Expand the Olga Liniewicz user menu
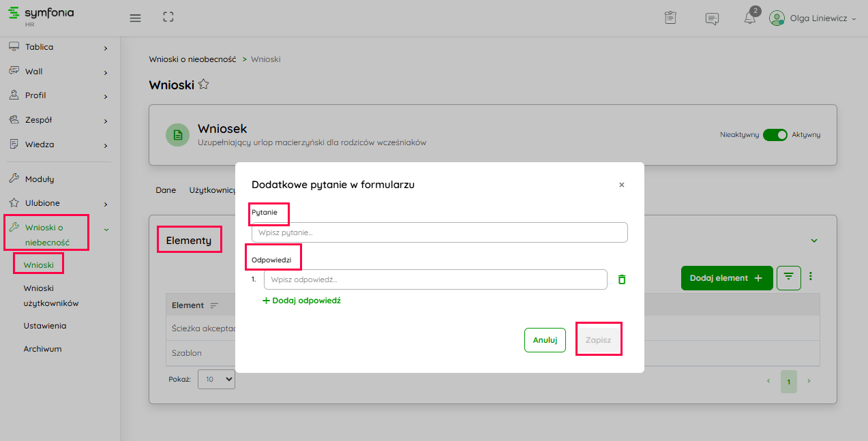The image size is (868, 441). coord(813,18)
